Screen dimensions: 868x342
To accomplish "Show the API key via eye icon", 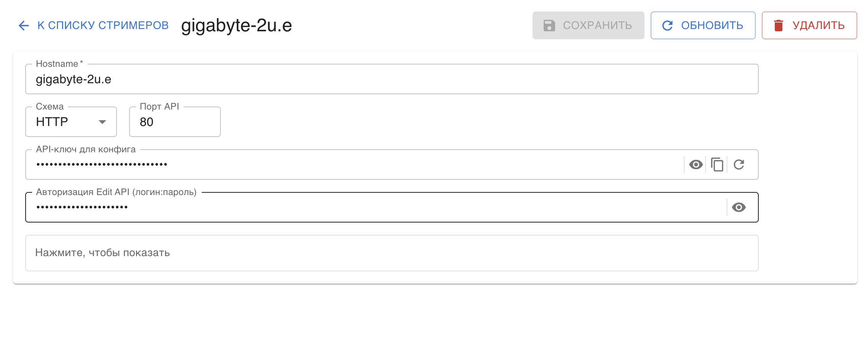I will [696, 165].
